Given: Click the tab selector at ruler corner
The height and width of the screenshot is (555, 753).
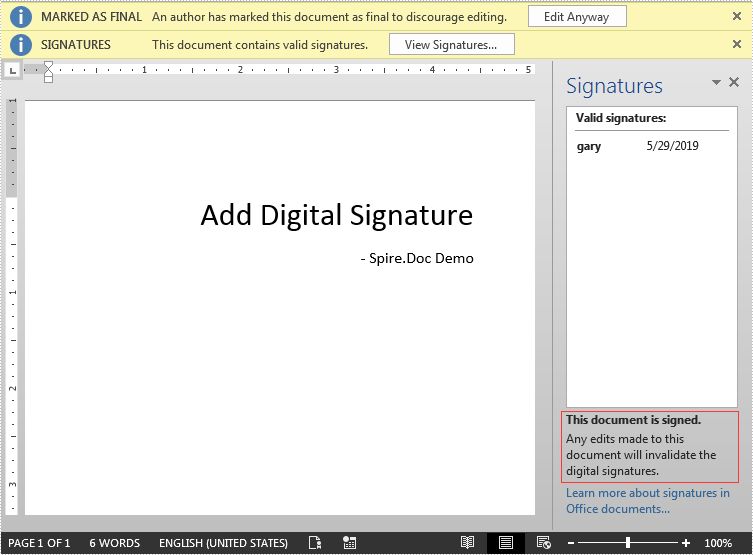Looking at the screenshot, I should tap(12, 70).
